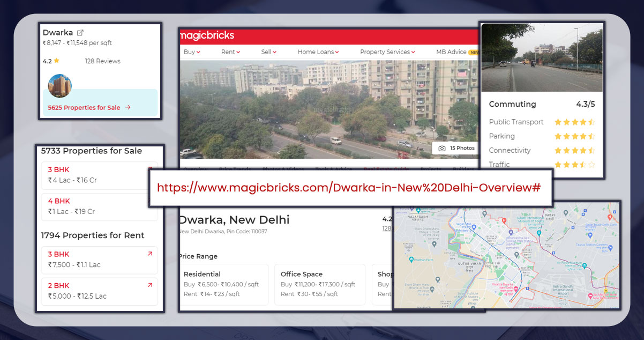Image resolution: width=644 pixels, height=340 pixels.
Task: Open the Buy dropdown menu
Action: (x=191, y=51)
